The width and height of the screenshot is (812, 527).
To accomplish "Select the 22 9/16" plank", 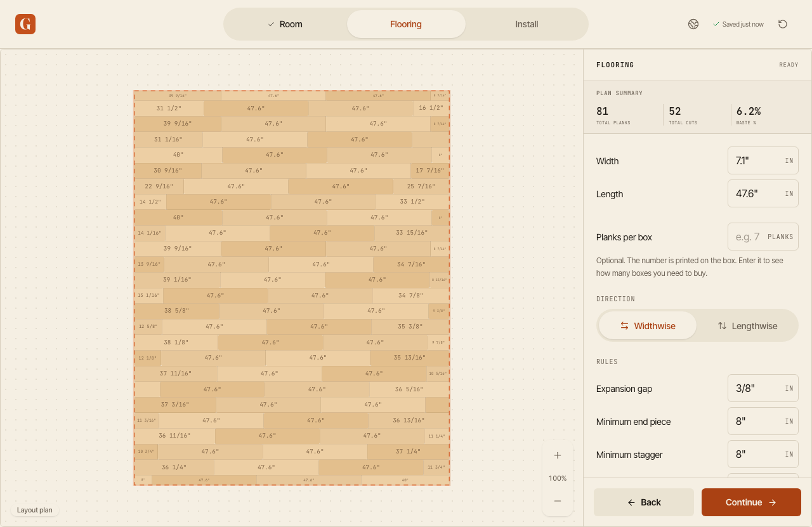I will point(159,186).
